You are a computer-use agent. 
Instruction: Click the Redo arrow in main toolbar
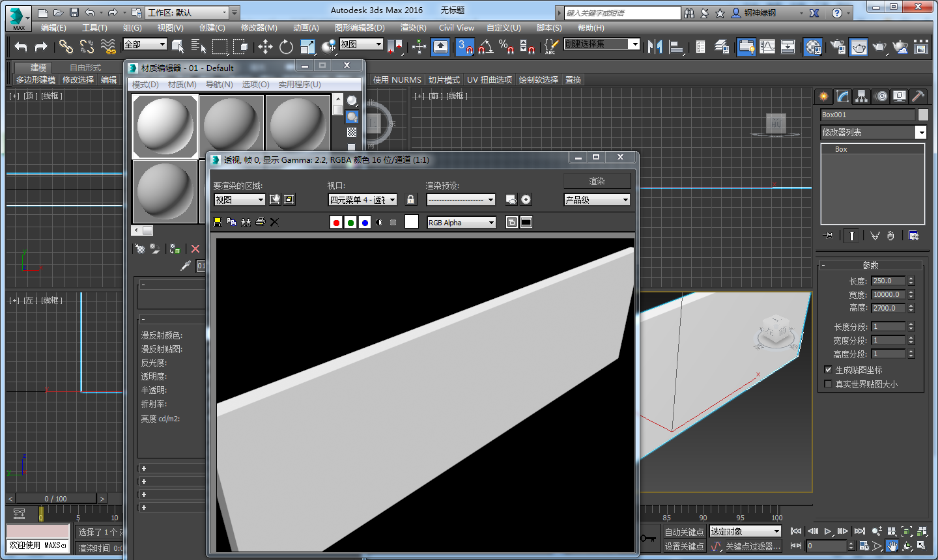[x=41, y=46]
